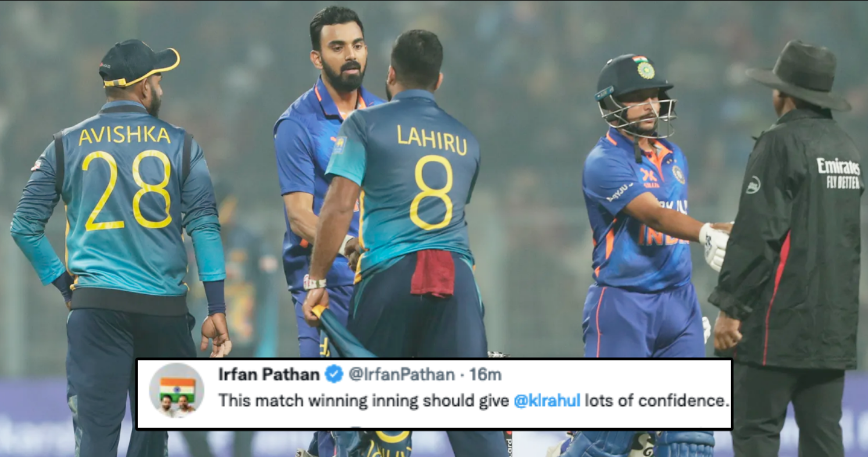Click the umpire's black wide-brim hat
Image resolution: width=868 pixels, height=457 pixels.
pos(799,75)
